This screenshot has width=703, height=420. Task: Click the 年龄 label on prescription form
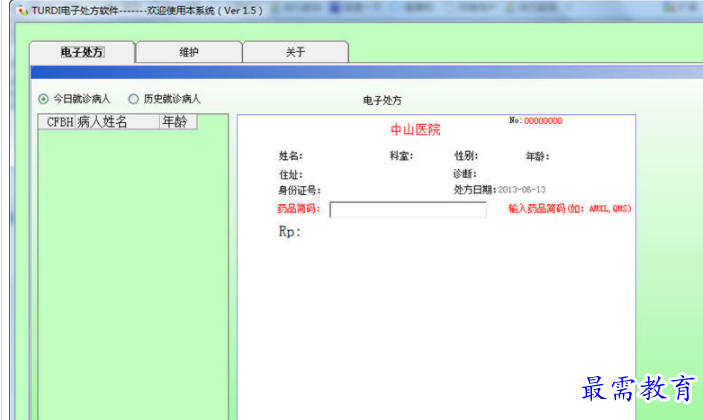pyautogui.click(x=538, y=156)
